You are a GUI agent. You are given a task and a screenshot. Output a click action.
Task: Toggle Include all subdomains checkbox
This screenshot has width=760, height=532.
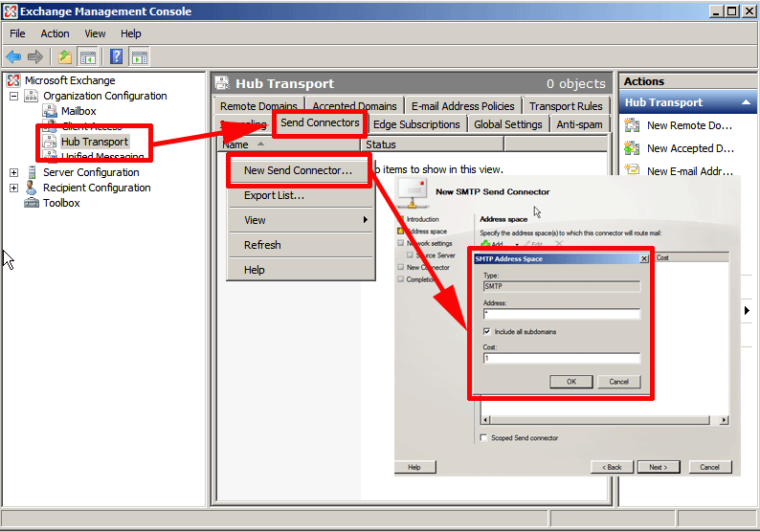tap(486, 331)
